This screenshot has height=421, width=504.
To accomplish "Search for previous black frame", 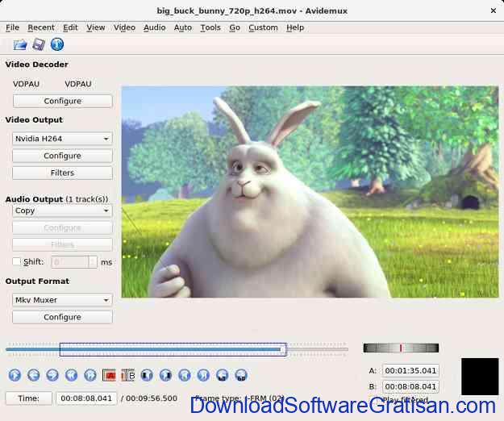I will point(147,375).
